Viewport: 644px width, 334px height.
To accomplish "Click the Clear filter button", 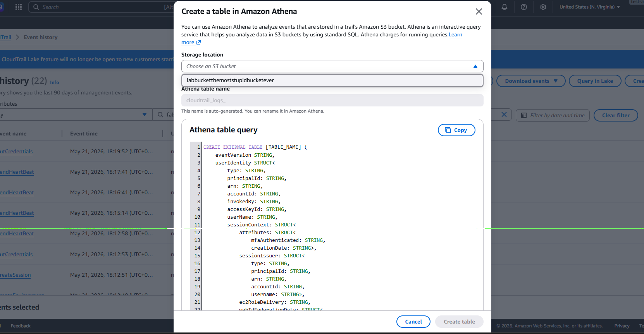I will click(616, 115).
